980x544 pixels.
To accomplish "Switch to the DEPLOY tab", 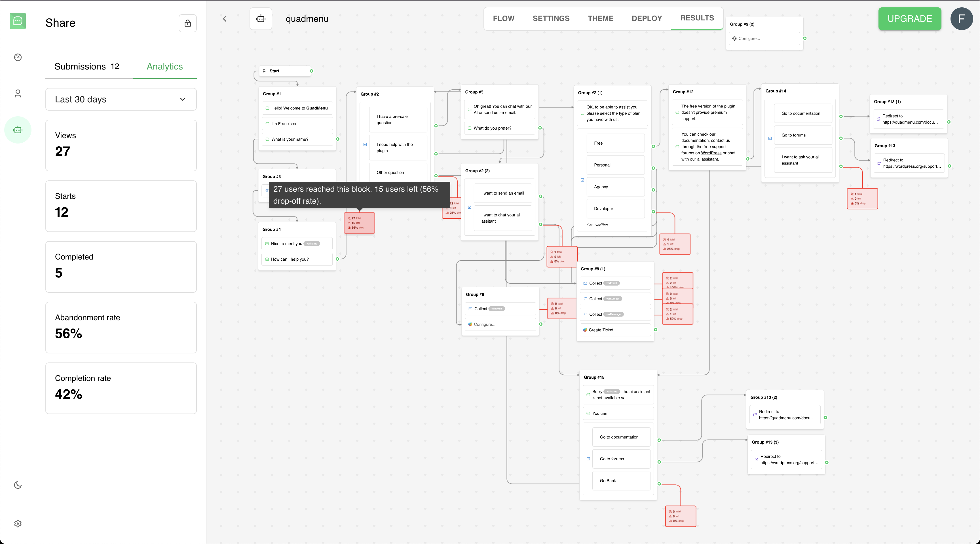I will (647, 18).
